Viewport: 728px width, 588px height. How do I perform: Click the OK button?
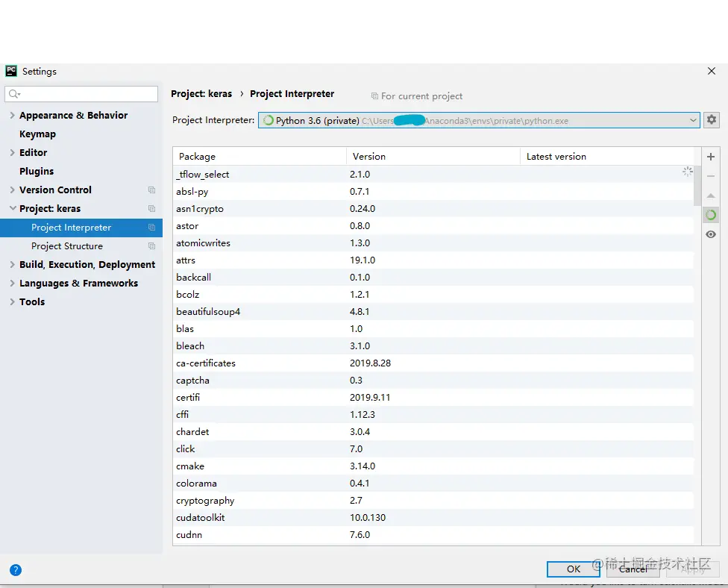pos(574,569)
